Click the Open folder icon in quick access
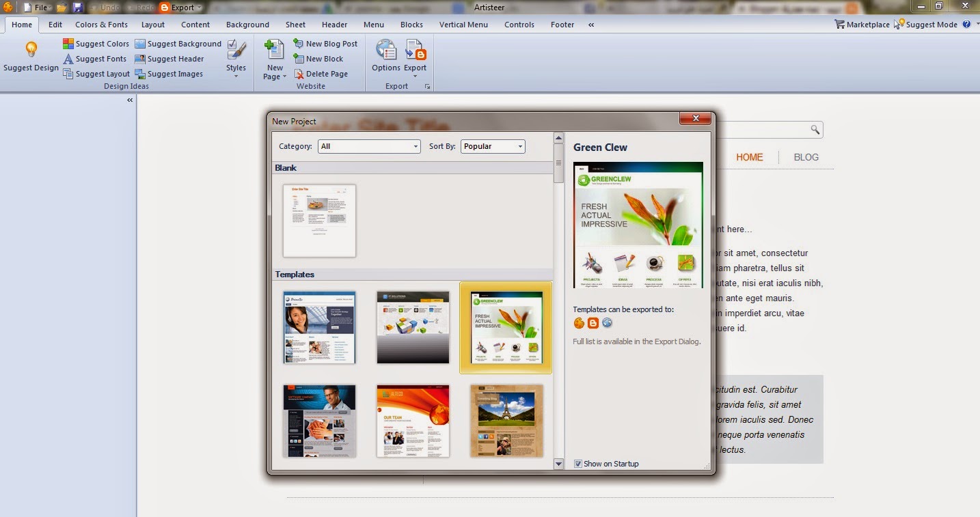980x517 pixels. tap(62, 8)
